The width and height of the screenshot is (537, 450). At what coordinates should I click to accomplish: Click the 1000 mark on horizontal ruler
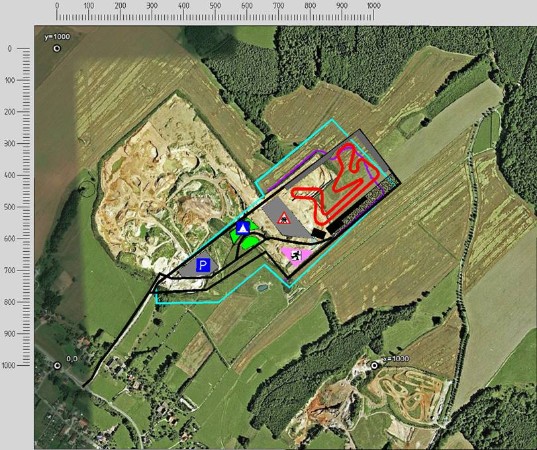[x=374, y=6]
